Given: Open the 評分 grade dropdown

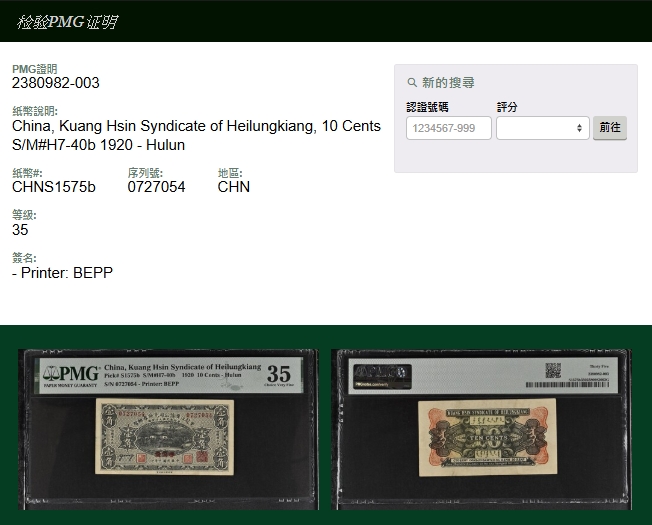Looking at the screenshot, I should click(542, 128).
